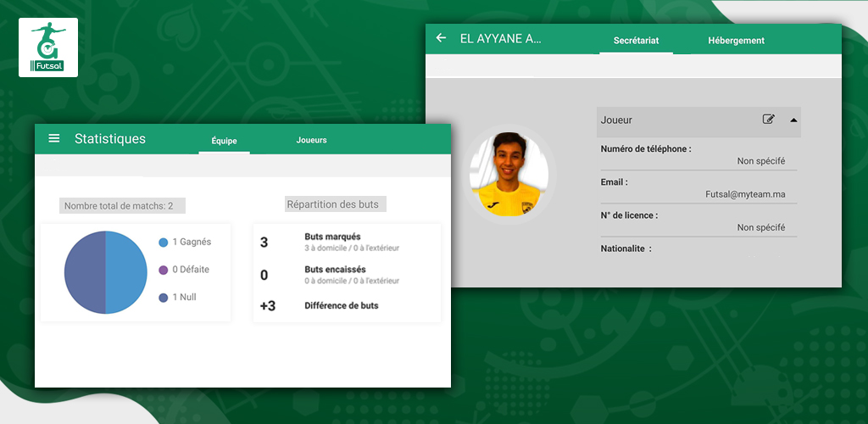
Task: Click the value 0 for Buts encaissés
Action: click(264, 275)
